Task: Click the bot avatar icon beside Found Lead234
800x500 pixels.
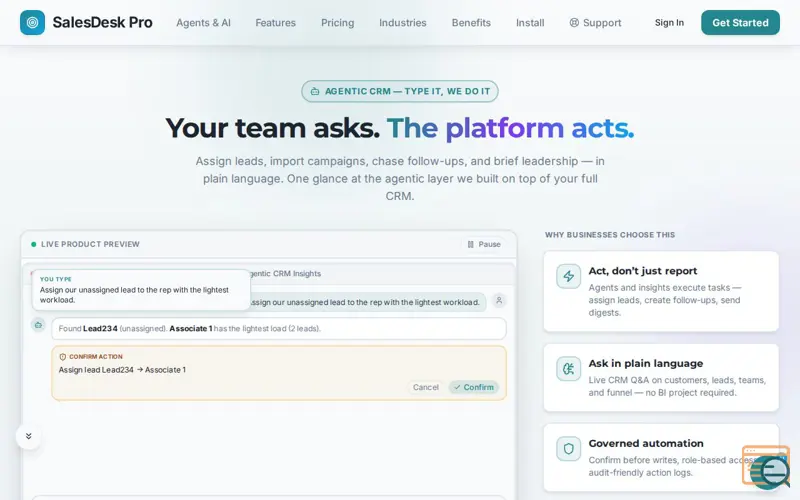Action: point(38,325)
